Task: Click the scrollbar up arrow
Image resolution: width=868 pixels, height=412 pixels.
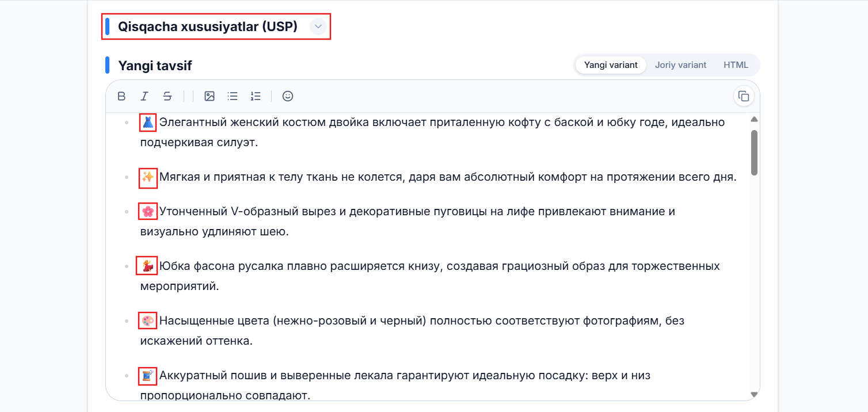Action: pyautogui.click(x=754, y=119)
